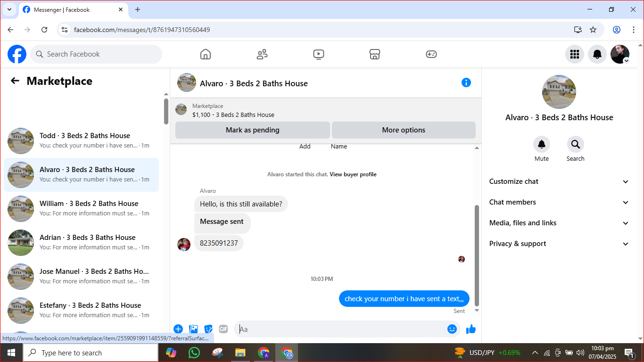Expand Customize chat section
This screenshot has width=644, height=362.
pyautogui.click(x=559, y=181)
